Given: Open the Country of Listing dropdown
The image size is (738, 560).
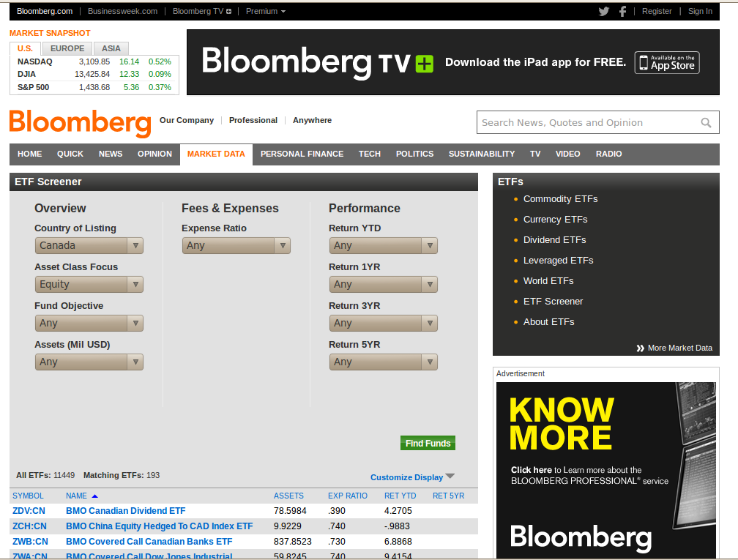Looking at the screenshot, I should pyautogui.click(x=89, y=246).
